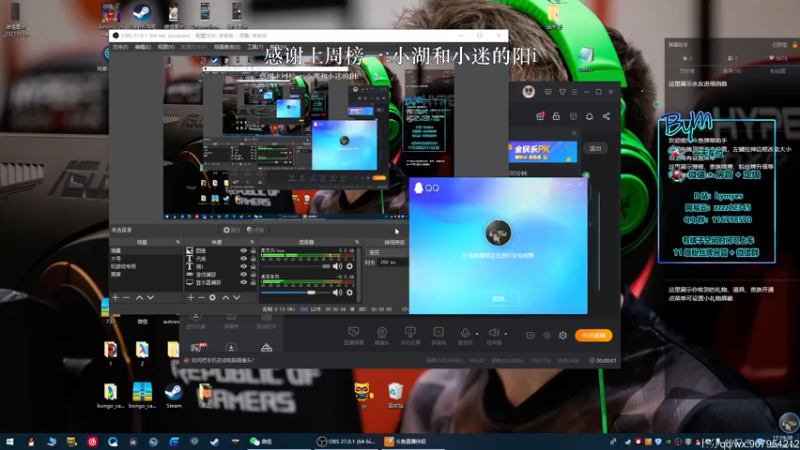The width and height of the screenshot is (800, 450).
Task: Move selected scene down with arrow
Action: (x=151, y=297)
